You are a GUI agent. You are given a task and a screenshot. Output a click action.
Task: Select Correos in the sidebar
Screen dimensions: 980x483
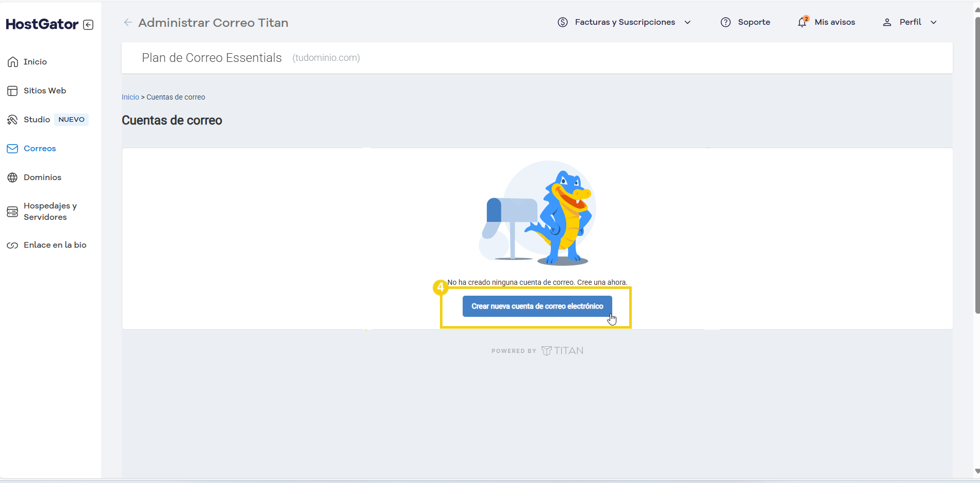(x=40, y=149)
